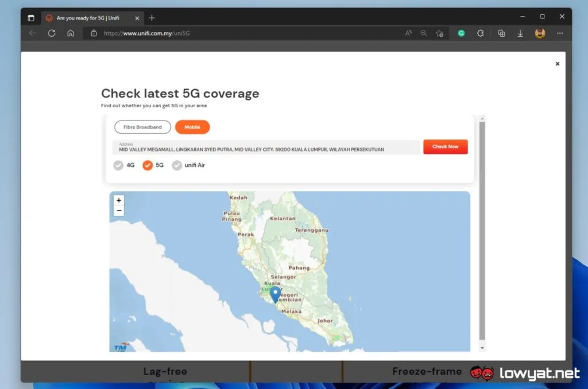Toggle the 4G coverage checkbox
The height and width of the screenshot is (389, 588).
click(x=118, y=165)
